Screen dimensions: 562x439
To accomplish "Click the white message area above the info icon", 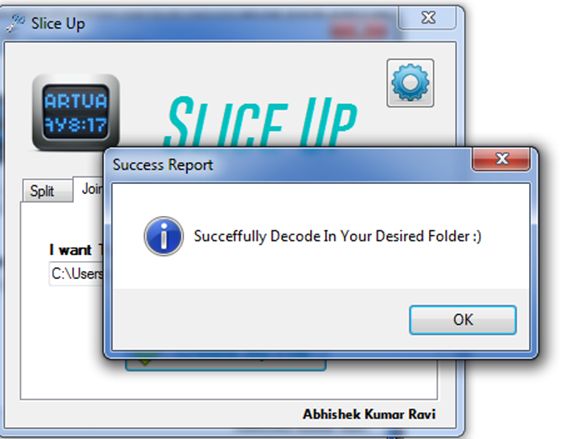I will point(321,200).
